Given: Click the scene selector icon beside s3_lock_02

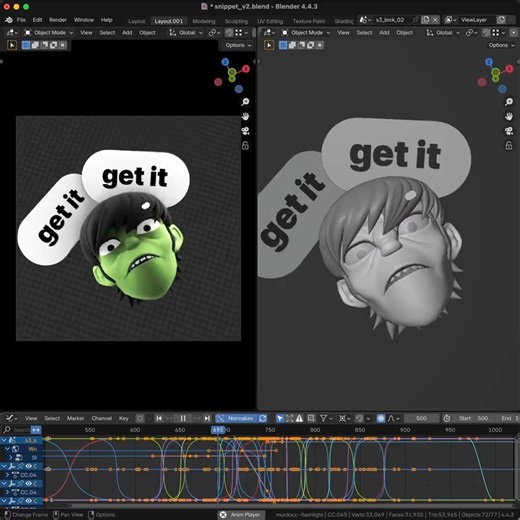Looking at the screenshot, I should pos(365,20).
